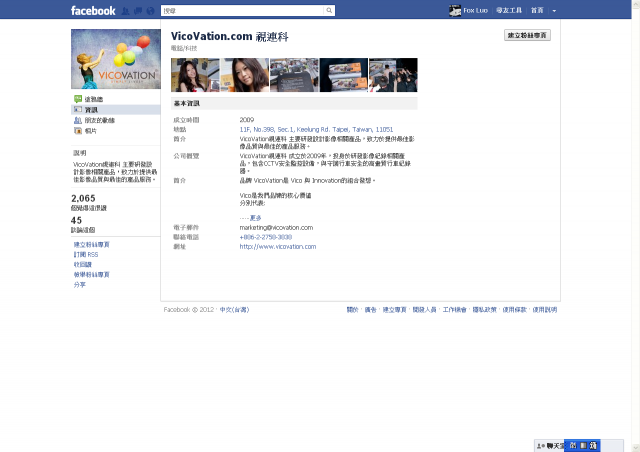Open the VicoVation page cover picture
Viewport: 640px width, 452px height.
(116, 59)
